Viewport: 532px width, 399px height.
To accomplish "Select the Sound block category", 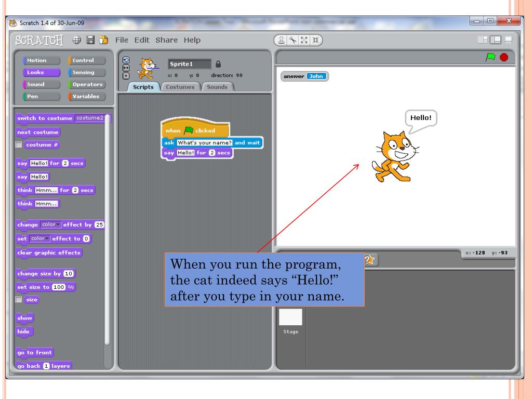I will (x=42, y=84).
